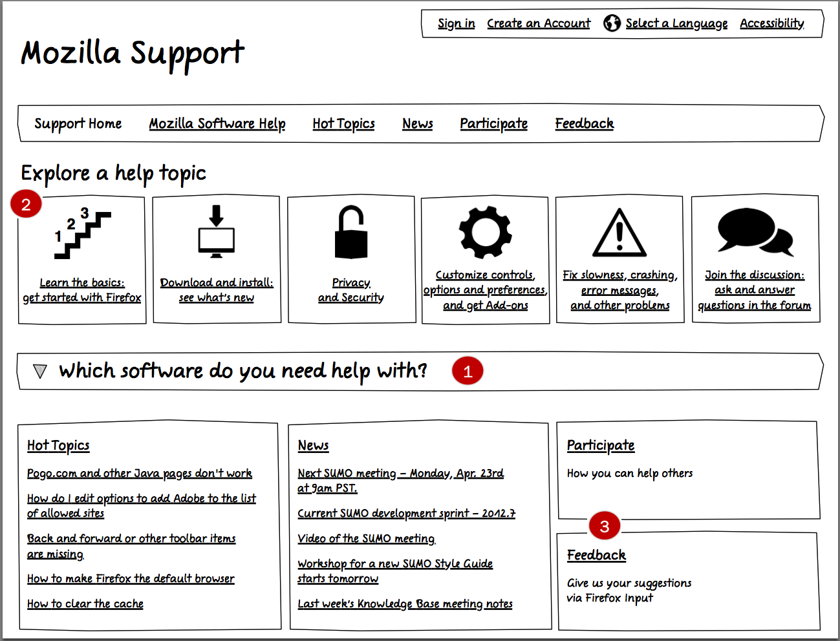
Task: Open 'Pogo.com and other Java pages don't work'
Action: [x=140, y=474]
